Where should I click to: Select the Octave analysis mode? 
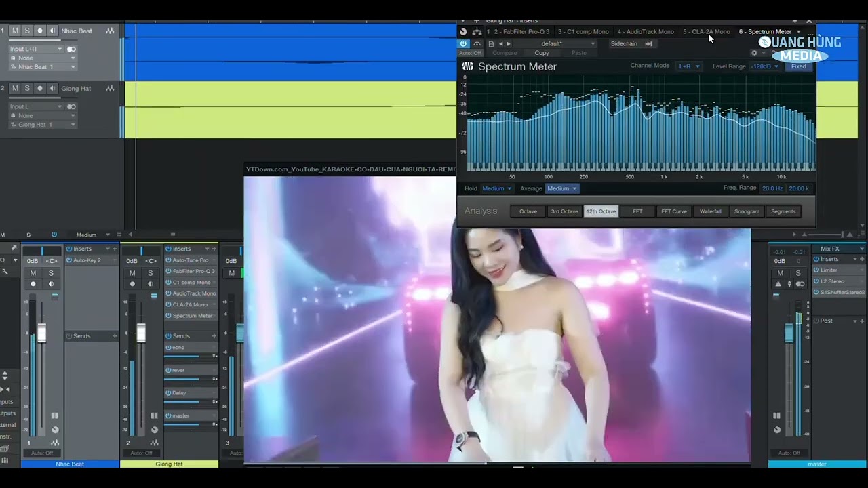point(528,211)
